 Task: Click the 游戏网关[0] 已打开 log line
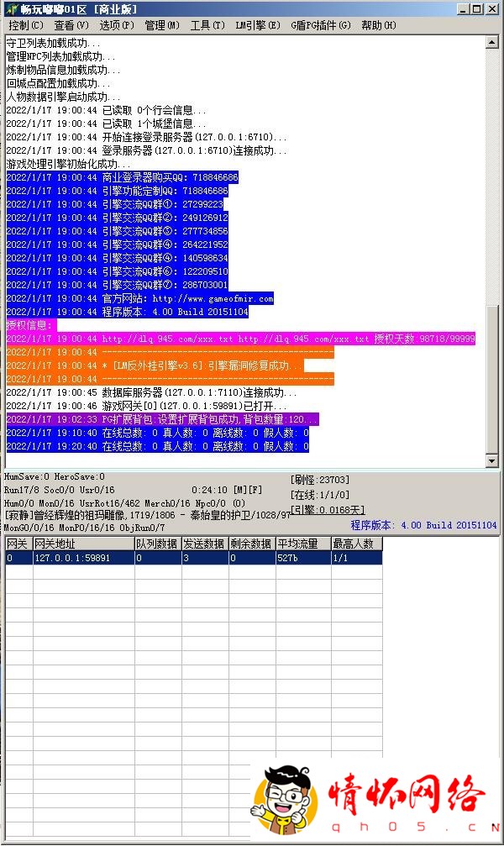(x=146, y=406)
